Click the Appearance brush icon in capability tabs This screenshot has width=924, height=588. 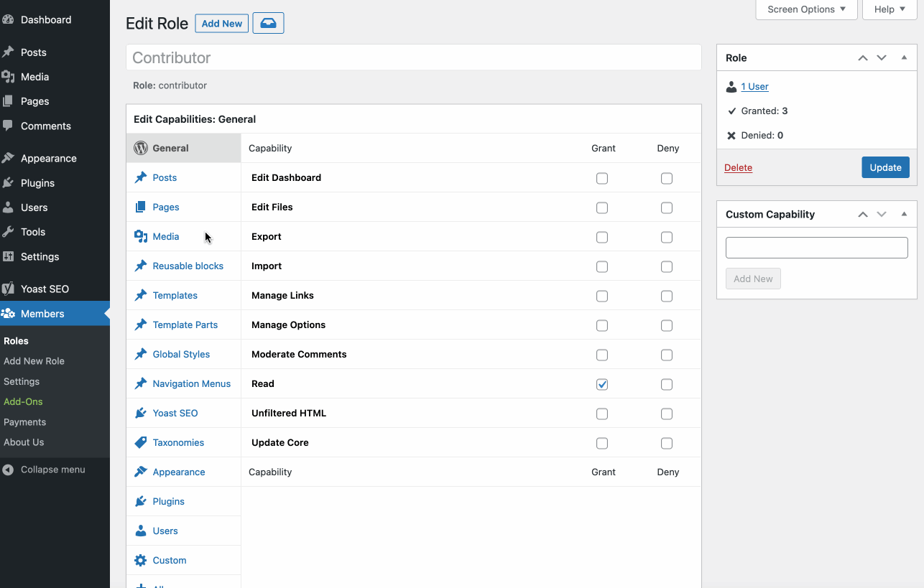point(141,472)
